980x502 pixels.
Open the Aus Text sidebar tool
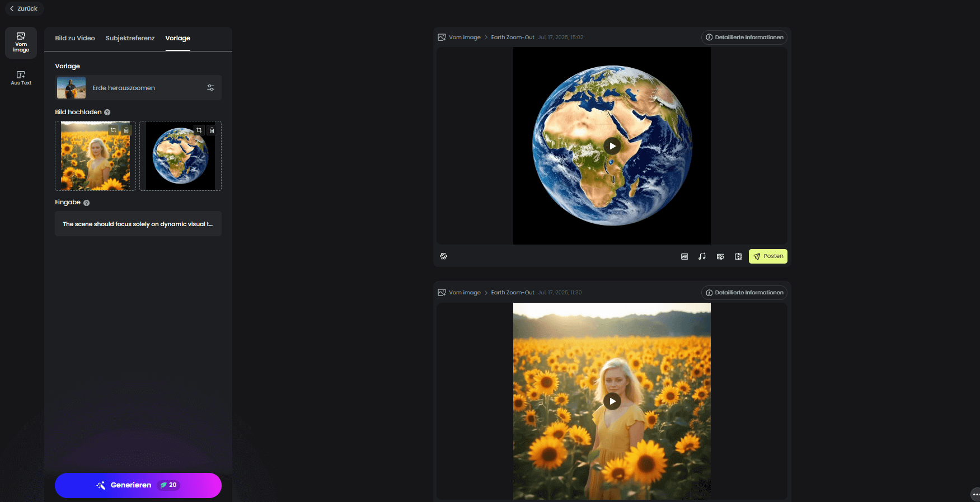(x=21, y=78)
